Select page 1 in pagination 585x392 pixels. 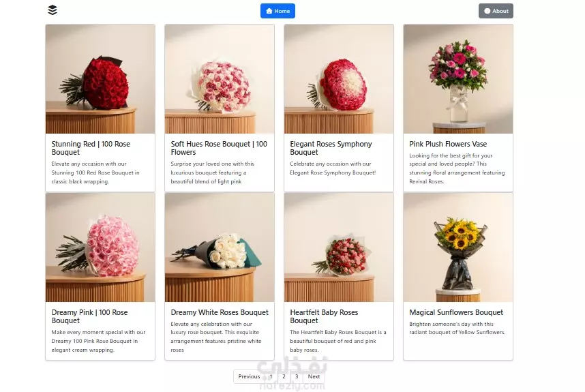(x=271, y=377)
